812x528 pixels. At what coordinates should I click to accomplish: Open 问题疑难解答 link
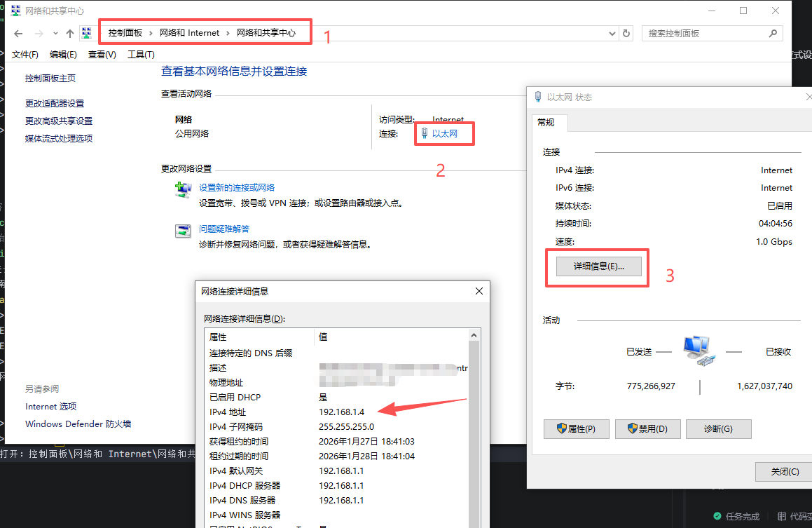click(224, 229)
